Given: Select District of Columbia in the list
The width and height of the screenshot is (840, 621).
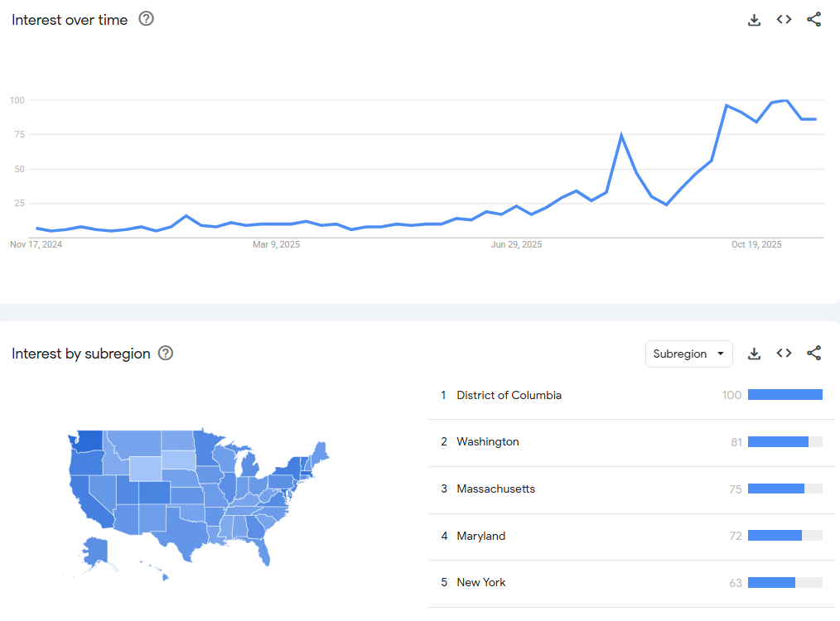Looking at the screenshot, I should coord(509,396).
